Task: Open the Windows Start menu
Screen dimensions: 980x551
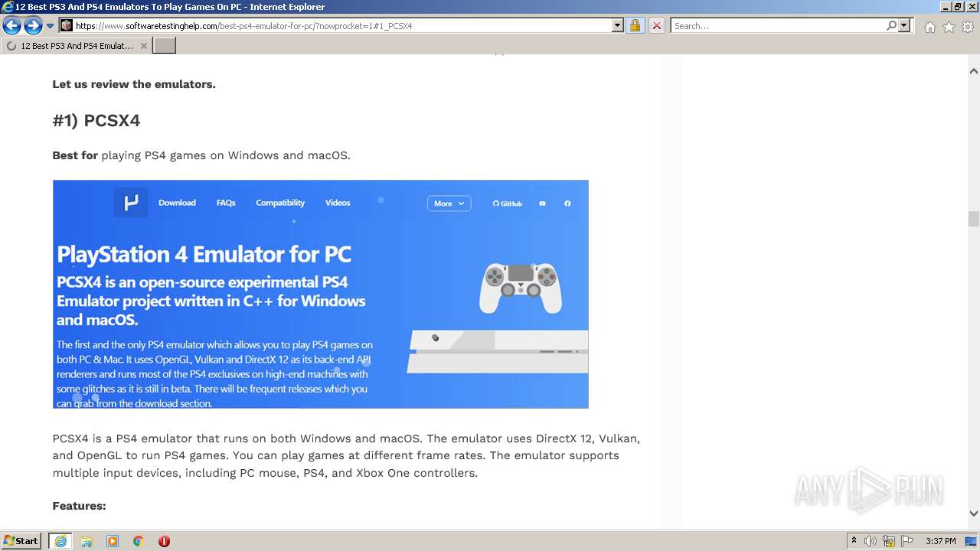Action: click(x=21, y=541)
